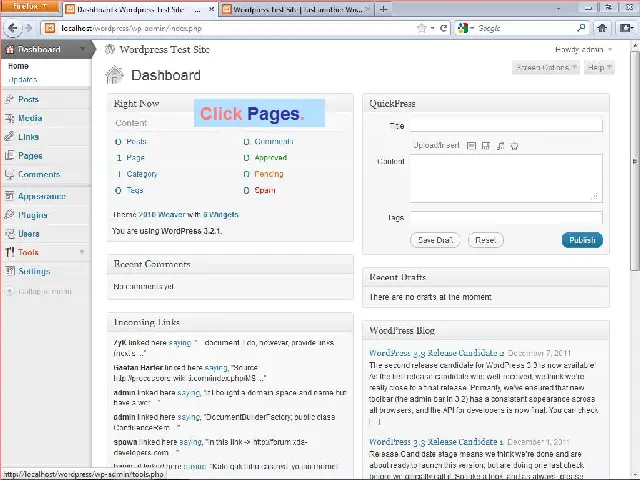Click the add audio icon in QuickPress
The width and height of the screenshot is (640, 480).
point(500,146)
